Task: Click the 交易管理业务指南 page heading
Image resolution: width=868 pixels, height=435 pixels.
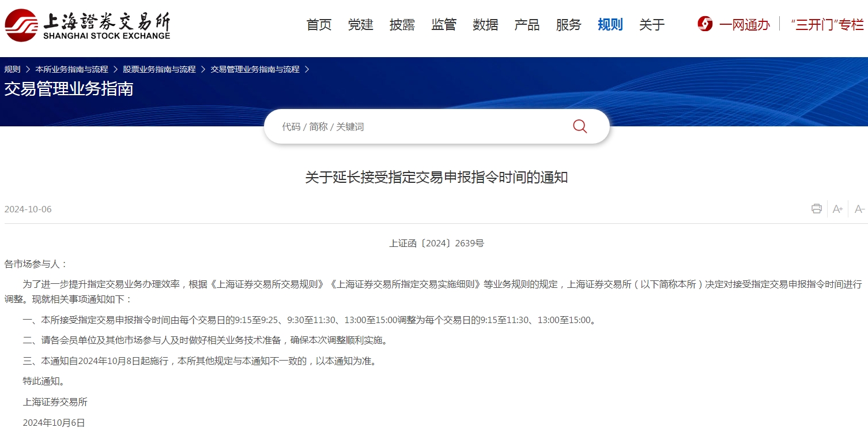Action: 69,89
